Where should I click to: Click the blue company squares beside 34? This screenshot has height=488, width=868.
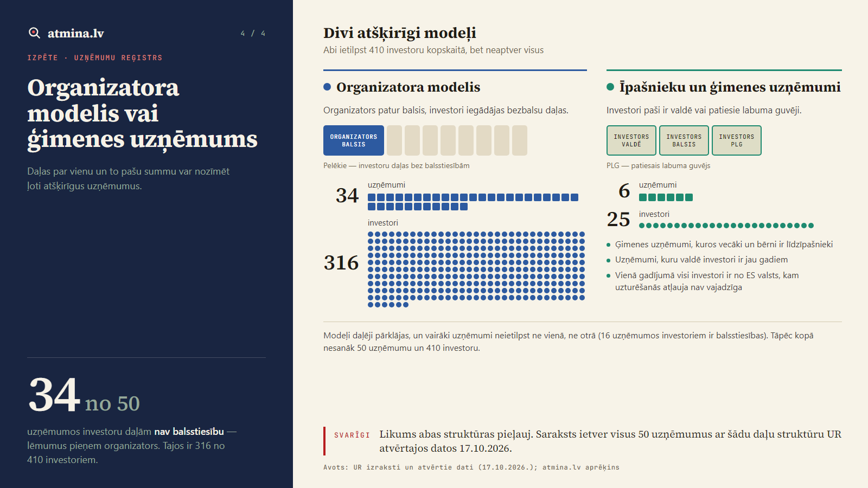coord(473,202)
